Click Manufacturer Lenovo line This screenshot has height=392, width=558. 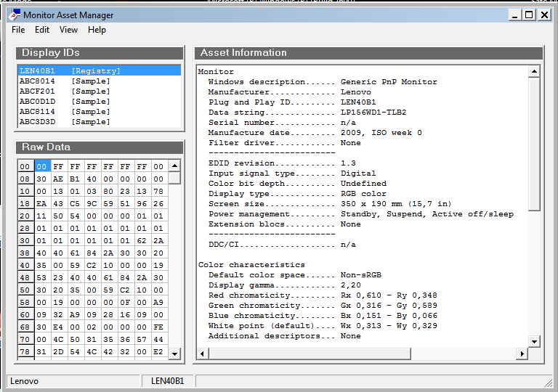click(x=290, y=92)
